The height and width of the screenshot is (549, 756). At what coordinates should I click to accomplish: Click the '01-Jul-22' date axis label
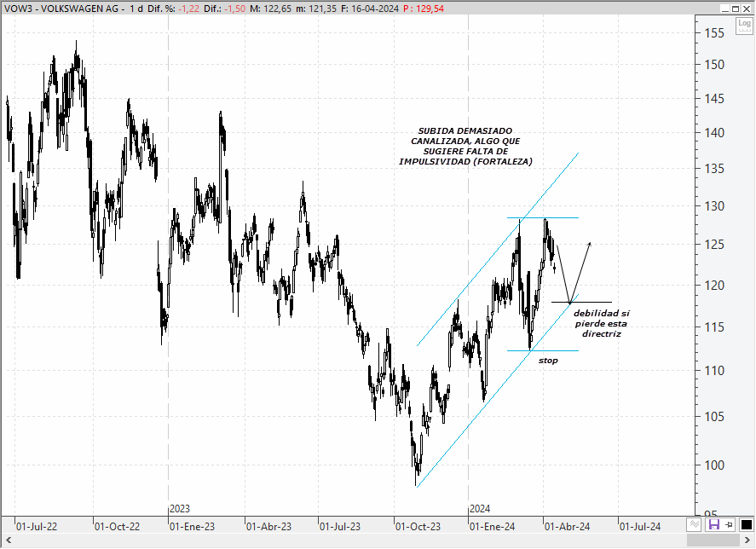click(37, 526)
